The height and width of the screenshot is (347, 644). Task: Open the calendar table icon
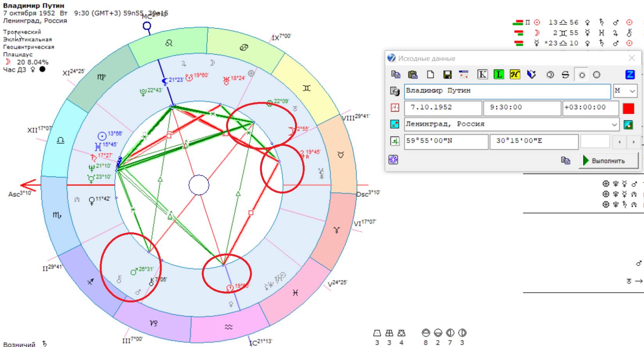coord(464,74)
